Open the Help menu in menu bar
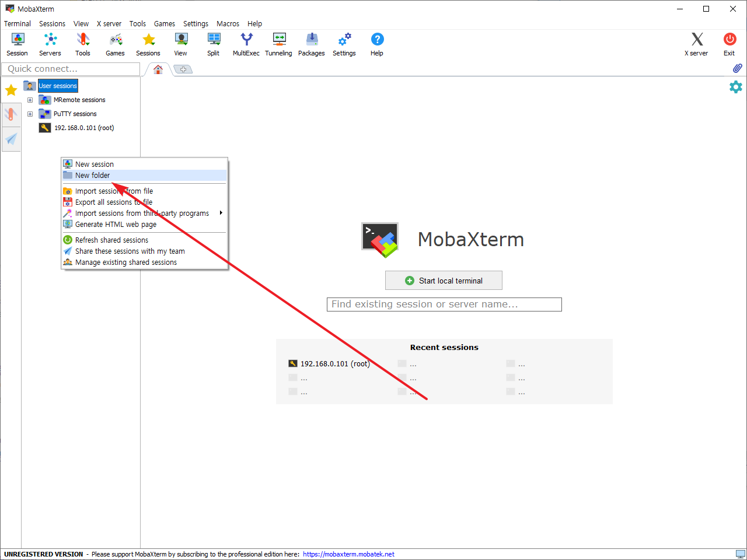The height and width of the screenshot is (560, 747). coord(255,24)
